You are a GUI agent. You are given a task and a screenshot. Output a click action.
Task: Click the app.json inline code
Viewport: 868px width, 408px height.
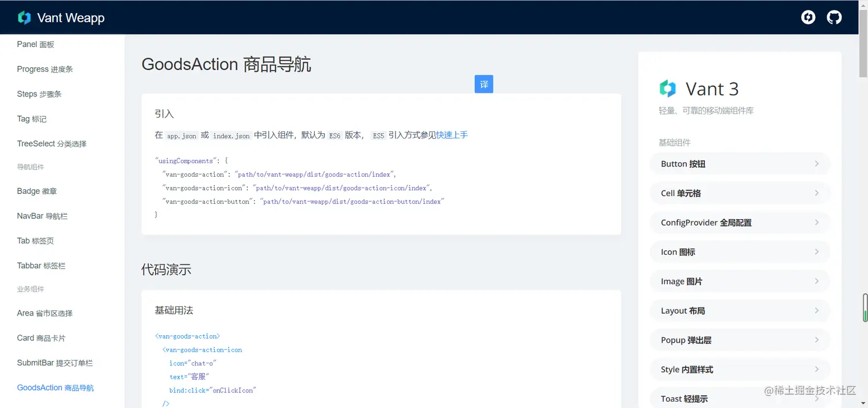coord(181,136)
